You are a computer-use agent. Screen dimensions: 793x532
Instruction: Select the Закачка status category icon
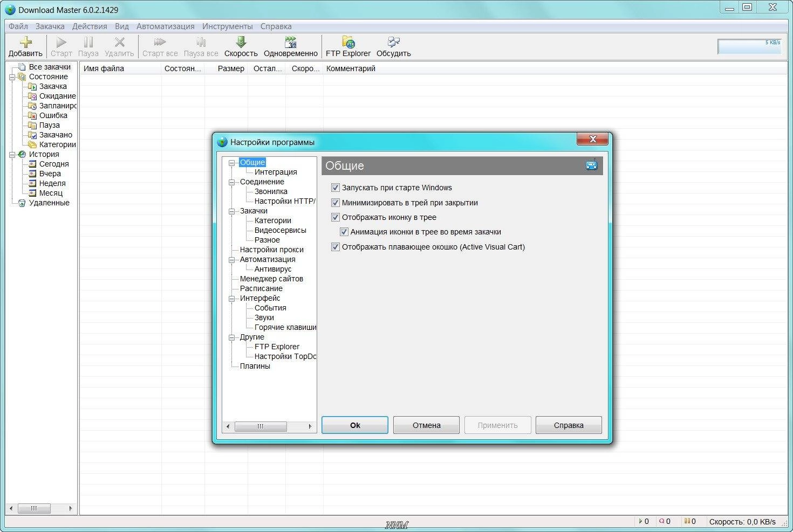(x=32, y=86)
